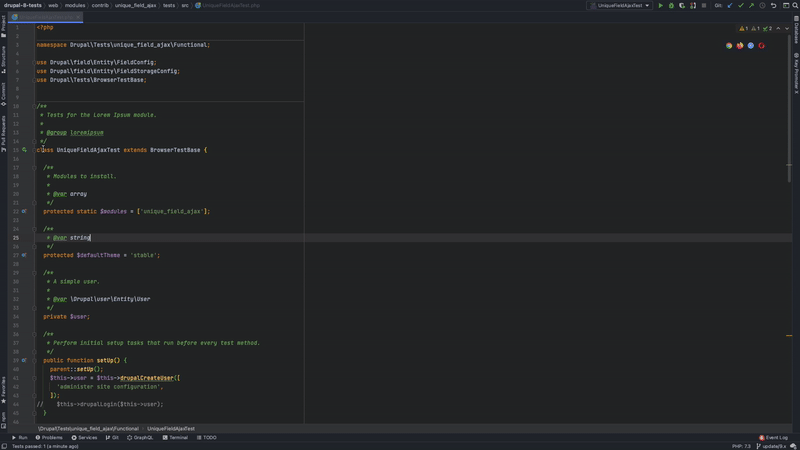Open the Problems tab in bottom bar
This screenshot has width=800, height=450.
point(49,437)
